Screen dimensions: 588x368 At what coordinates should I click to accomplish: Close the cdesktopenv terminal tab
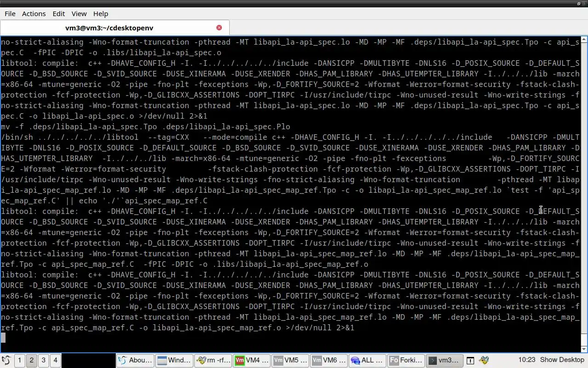pyautogui.click(x=219, y=28)
